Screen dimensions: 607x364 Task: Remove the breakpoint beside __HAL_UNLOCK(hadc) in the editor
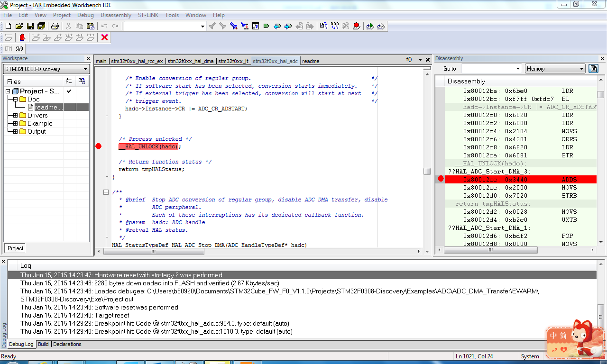[98, 146]
